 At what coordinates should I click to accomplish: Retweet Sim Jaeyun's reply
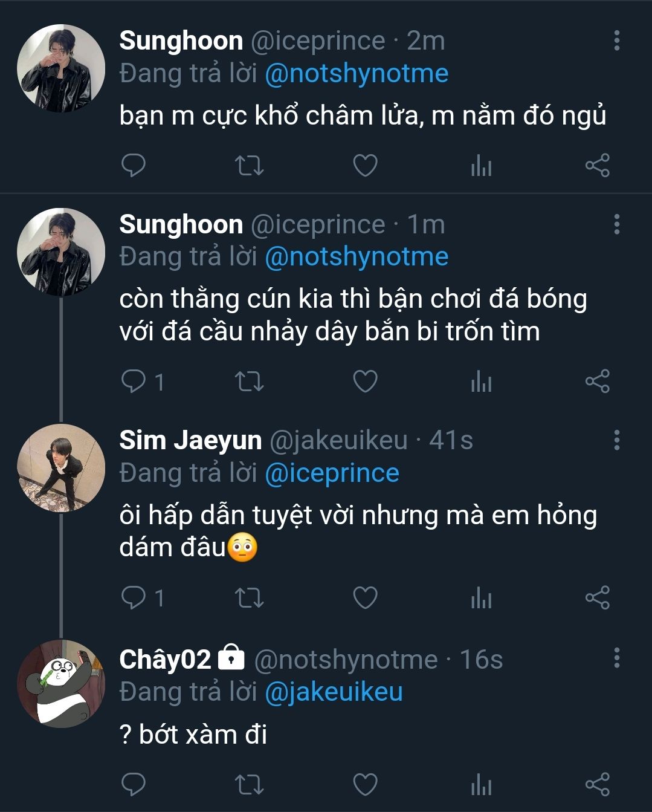click(x=249, y=598)
